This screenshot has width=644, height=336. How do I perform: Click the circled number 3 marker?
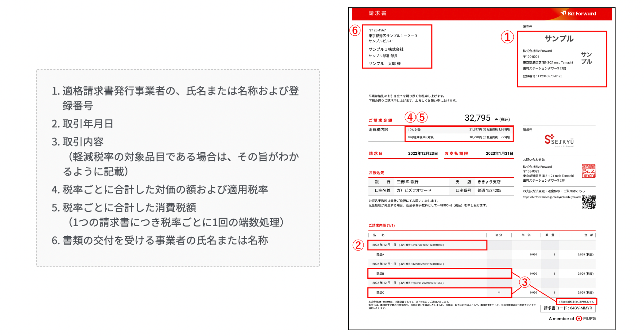(x=524, y=282)
